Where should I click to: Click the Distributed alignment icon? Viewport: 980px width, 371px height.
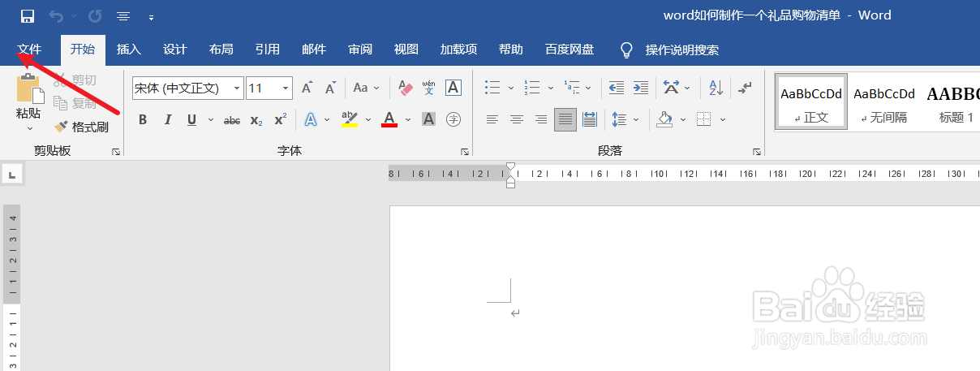[x=590, y=120]
